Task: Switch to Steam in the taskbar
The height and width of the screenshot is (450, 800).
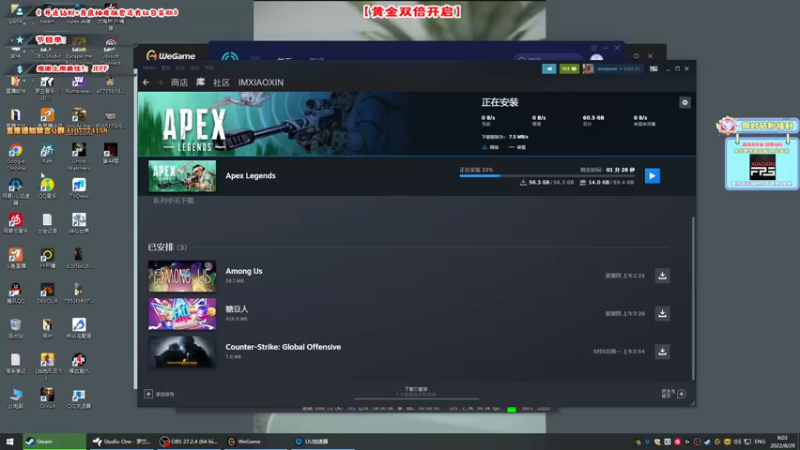Action: pos(54,441)
